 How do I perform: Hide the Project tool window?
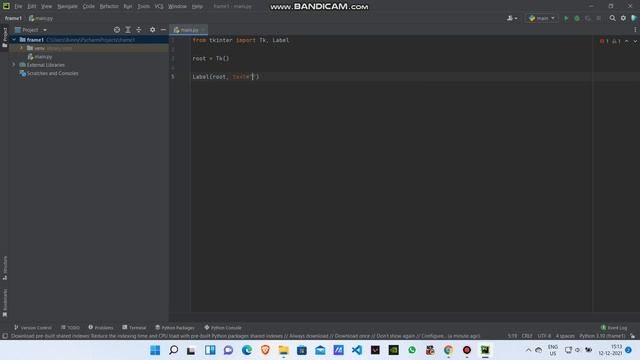(163, 30)
